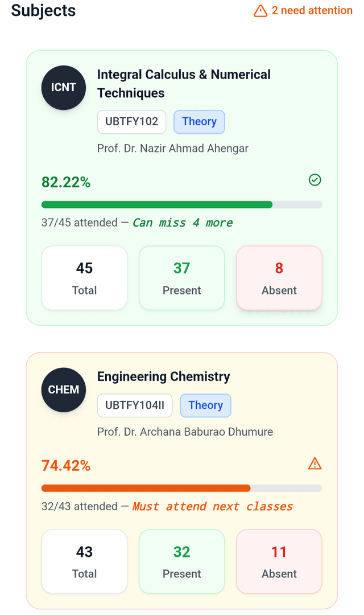This screenshot has height=615, width=364.
Task: Click the warning triangle on Chemistry card
Action: pos(315,464)
